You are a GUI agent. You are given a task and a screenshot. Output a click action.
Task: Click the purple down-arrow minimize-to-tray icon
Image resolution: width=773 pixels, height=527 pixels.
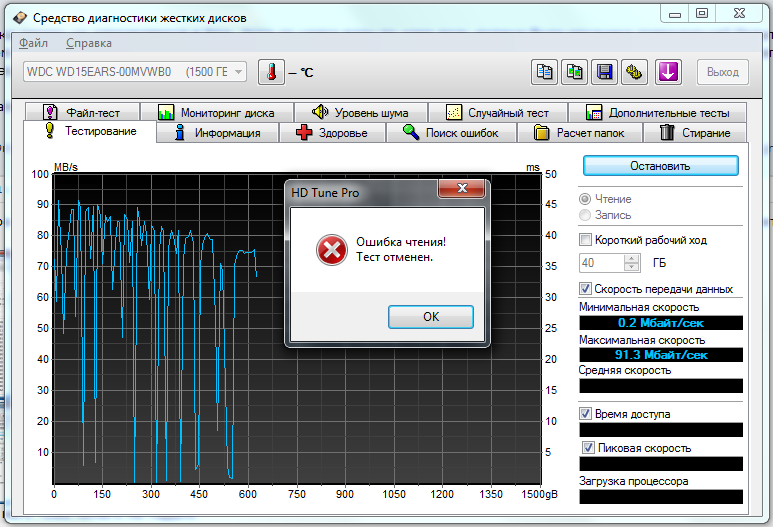click(x=668, y=72)
